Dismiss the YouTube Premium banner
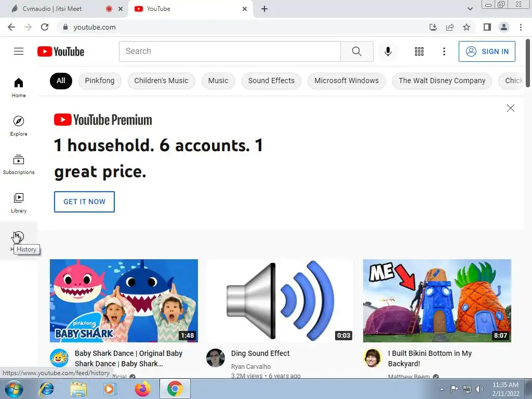Screen dimensions: 532x399 pos(510,108)
